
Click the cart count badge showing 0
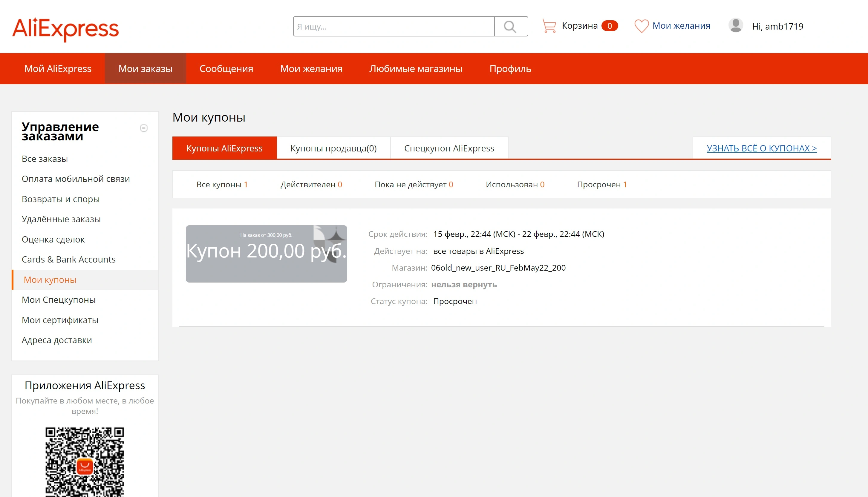click(610, 26)
